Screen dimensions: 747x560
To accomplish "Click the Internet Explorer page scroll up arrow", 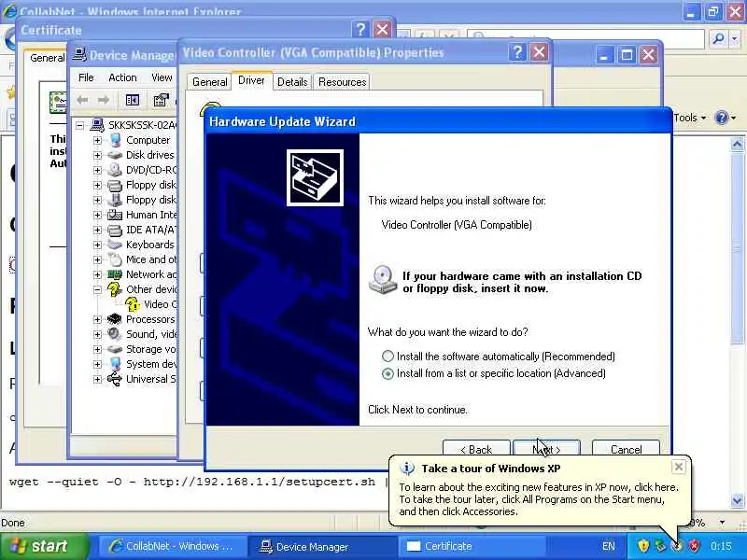I will tap(737, 145).
